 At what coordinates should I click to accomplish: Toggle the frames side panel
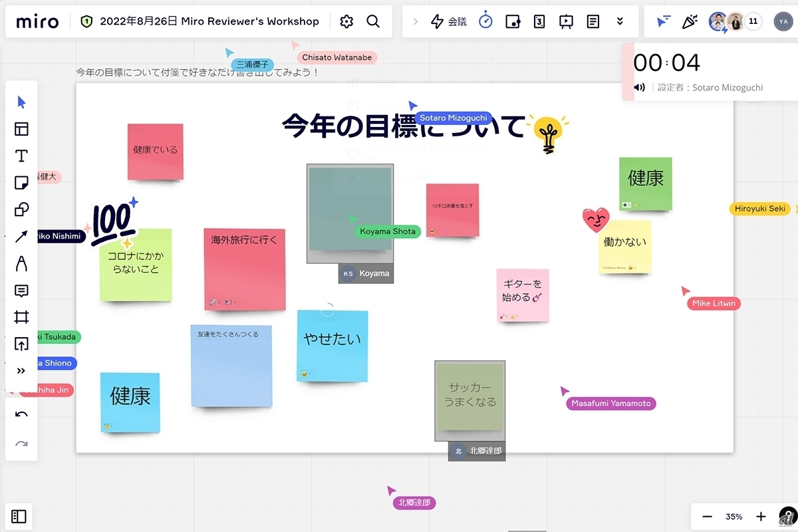19,516
